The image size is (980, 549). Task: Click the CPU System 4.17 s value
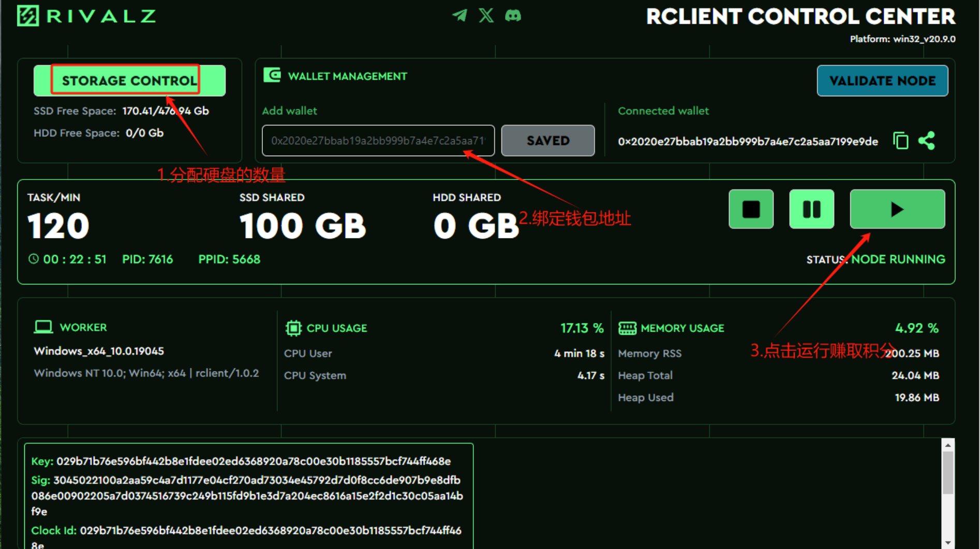590,376
